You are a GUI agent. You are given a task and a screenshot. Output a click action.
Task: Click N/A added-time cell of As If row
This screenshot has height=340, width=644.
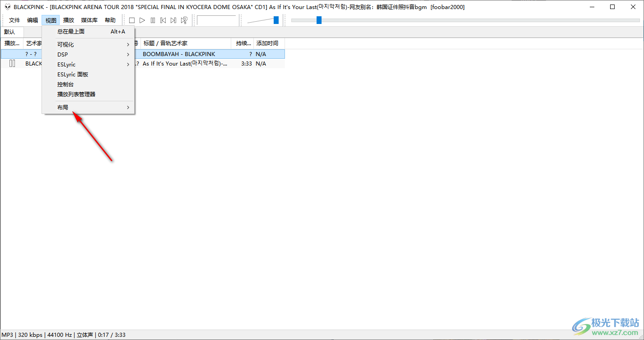tap(261, 64)
